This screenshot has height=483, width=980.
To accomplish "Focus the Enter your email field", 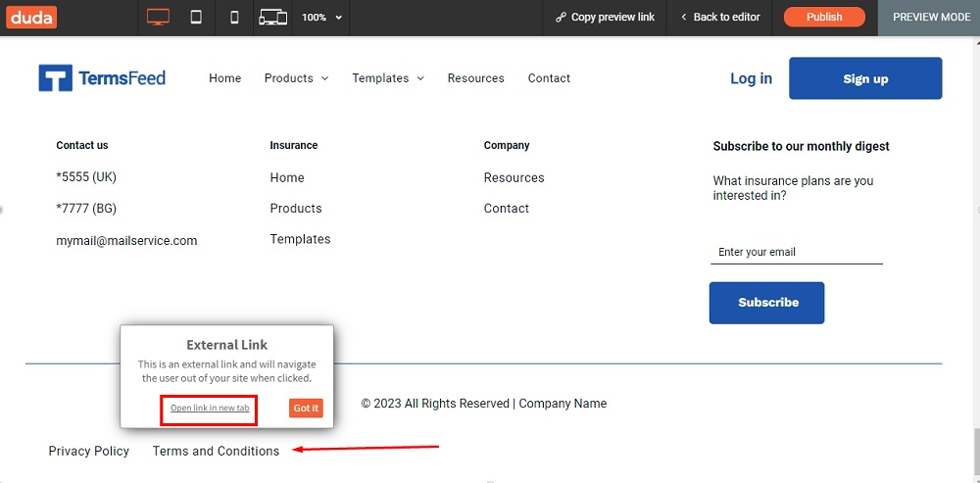I will [x=796, y=253].
